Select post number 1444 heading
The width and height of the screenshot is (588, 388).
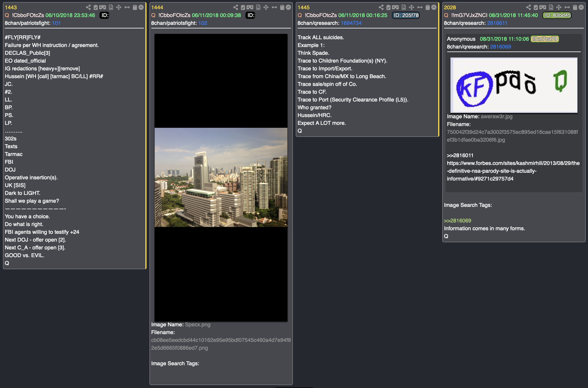coord(157,7)
